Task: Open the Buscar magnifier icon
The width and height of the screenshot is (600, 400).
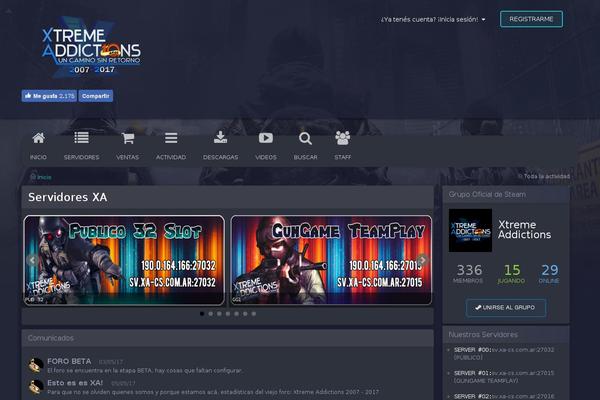Action: [305, 138]
